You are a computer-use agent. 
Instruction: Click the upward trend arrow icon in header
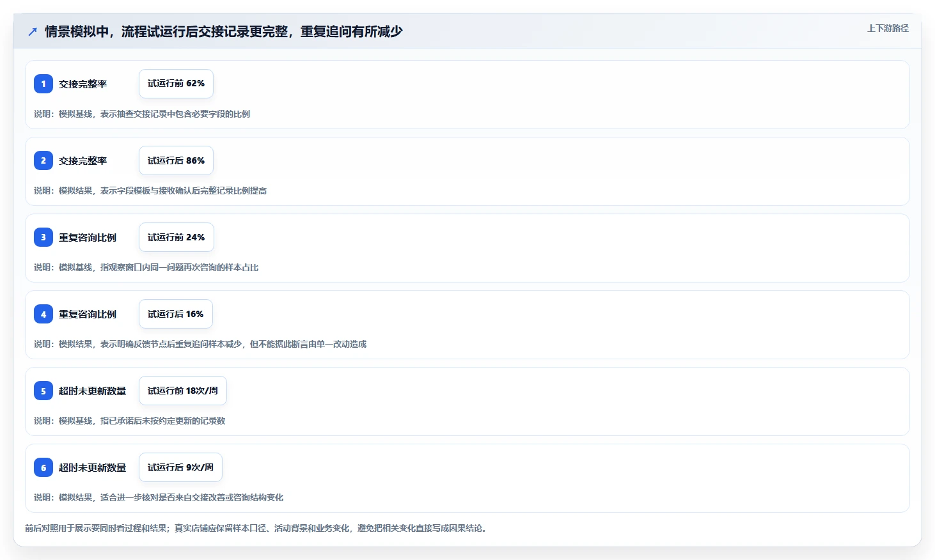33,31
